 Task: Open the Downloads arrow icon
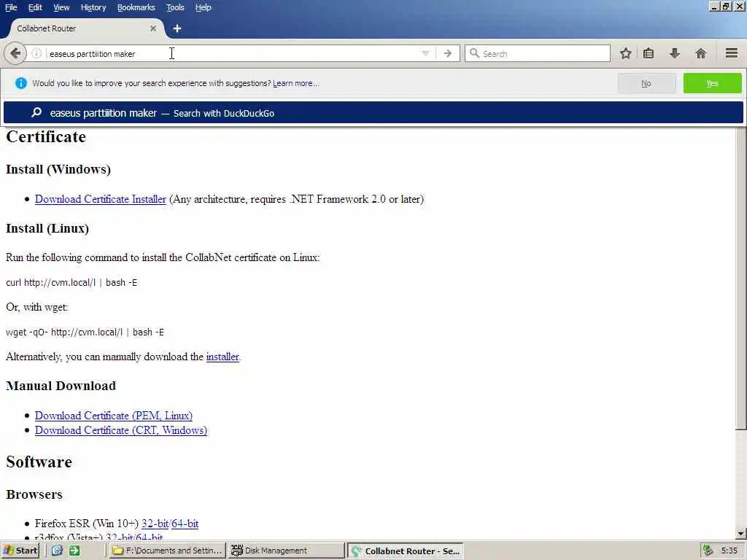(x=675, y=53)
